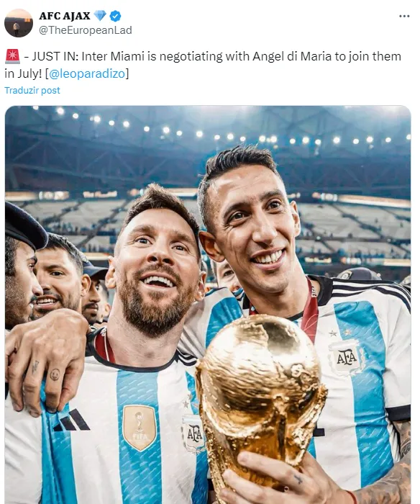The height and width of the screenshot is (504, 420).
Task: Click the JUST IN text of the post
Action: point(55,57)
